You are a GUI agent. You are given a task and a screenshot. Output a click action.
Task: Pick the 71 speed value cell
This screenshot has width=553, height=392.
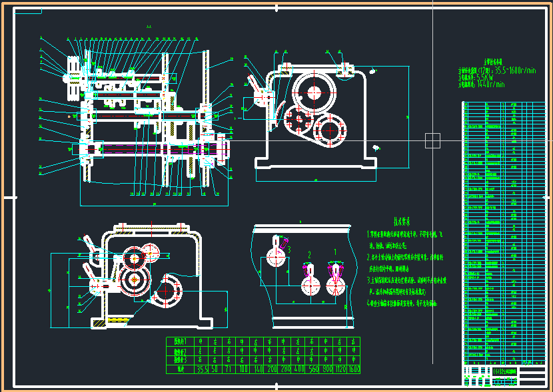(x=229, y=369)
